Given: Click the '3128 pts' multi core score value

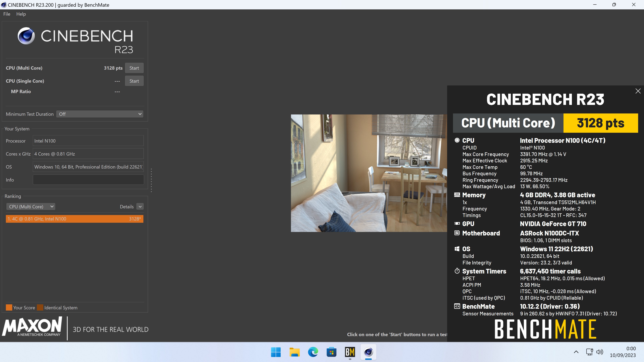Looking at the screenshot, I should coord(113,68).
